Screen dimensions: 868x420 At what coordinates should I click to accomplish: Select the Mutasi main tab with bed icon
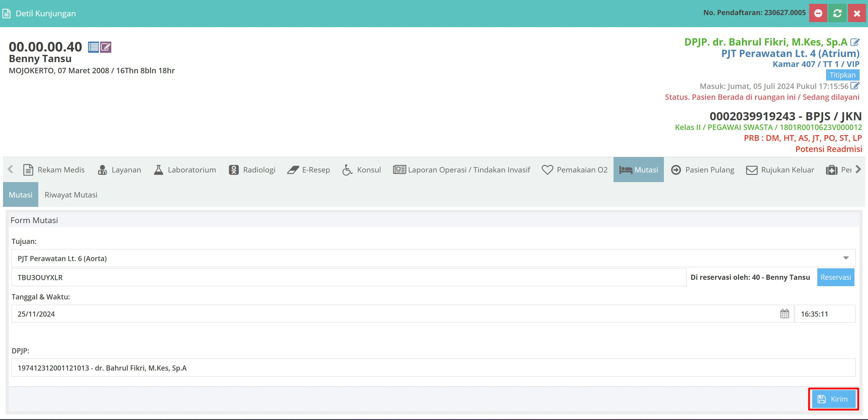(x=639, y=169)
